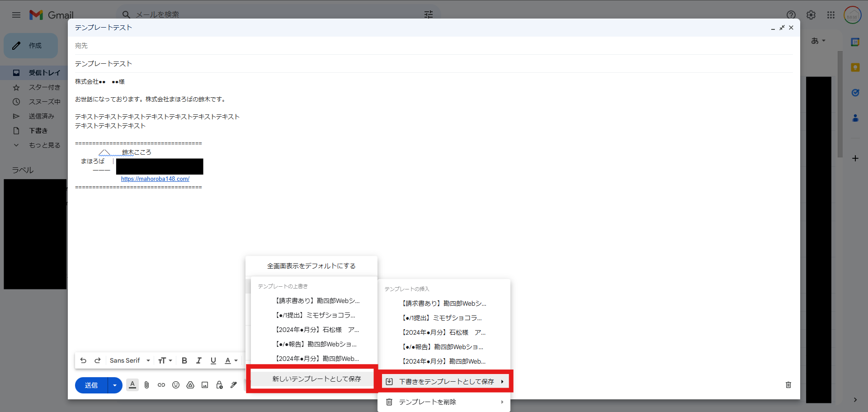Open Google Keep side panel icon
Image resolution: width=868 pixels, height=412 pixels.
click(855, 67)
